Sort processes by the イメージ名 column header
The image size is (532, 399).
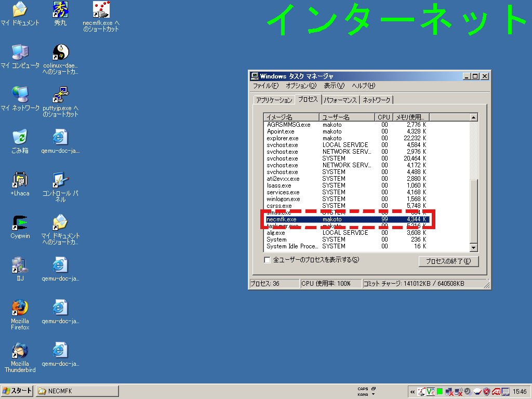[291, 117]
